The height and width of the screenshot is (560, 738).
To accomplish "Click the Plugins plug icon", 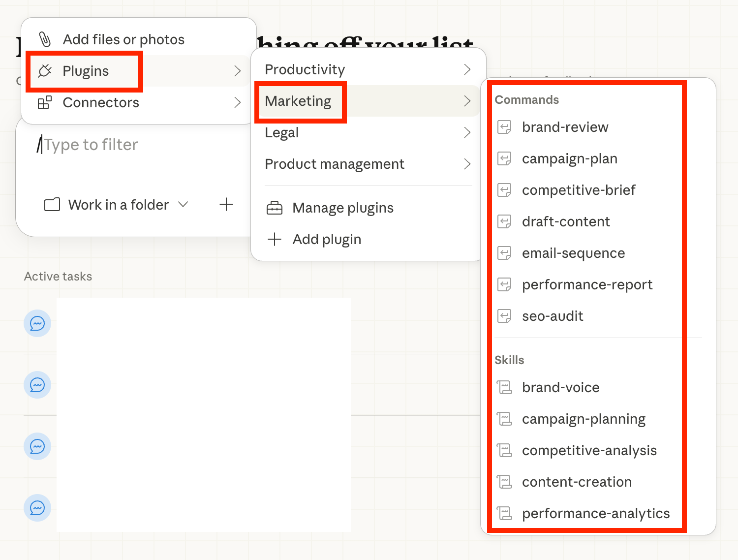I will pos(45,71).
